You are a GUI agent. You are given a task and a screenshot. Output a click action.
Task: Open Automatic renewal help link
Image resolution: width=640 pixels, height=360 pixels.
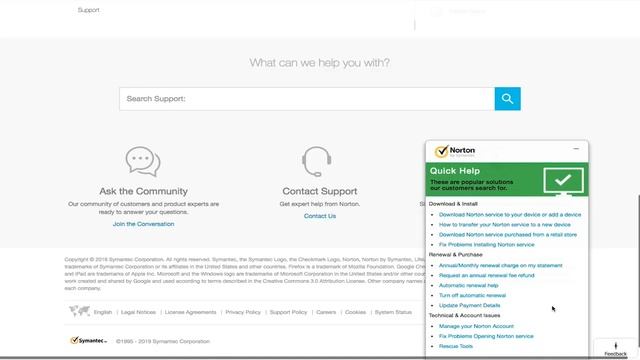click(469, 286)
